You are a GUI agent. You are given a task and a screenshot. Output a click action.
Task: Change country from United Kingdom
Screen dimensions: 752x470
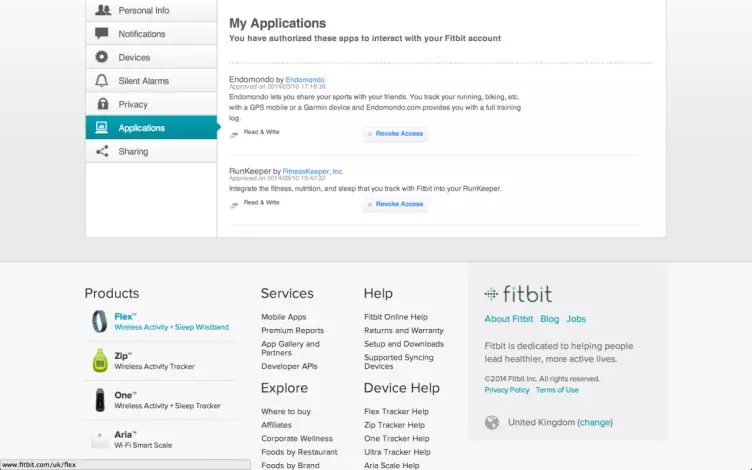[595, 423]
